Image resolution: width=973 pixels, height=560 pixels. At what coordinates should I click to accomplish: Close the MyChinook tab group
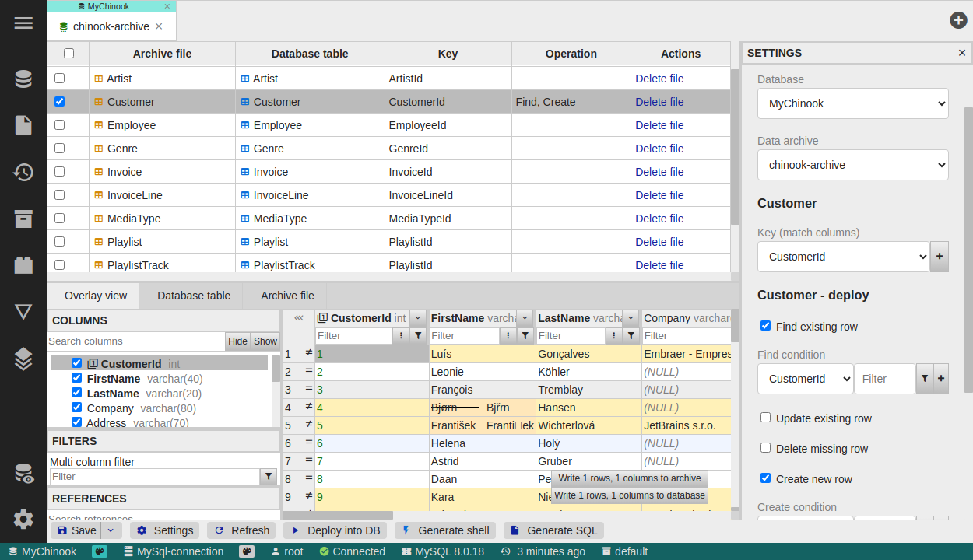point(167,6)
